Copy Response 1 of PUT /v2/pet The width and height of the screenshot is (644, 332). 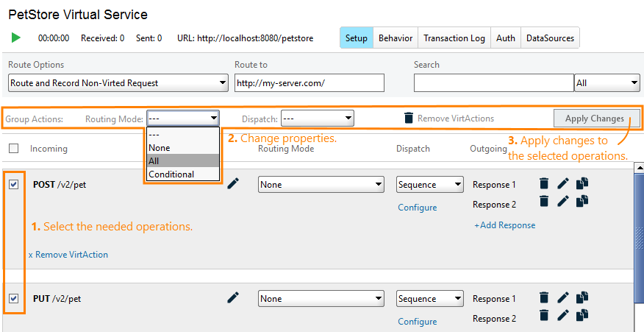click(x=582, y=297)
